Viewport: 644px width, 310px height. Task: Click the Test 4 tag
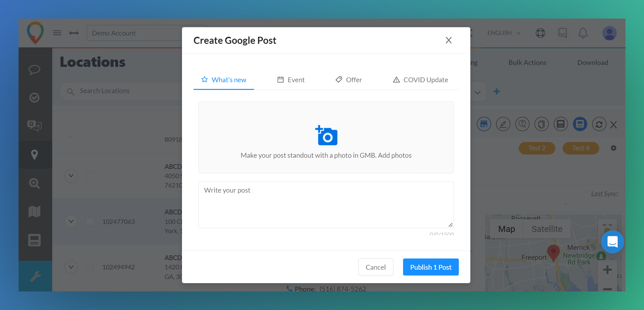coord(581,148)
